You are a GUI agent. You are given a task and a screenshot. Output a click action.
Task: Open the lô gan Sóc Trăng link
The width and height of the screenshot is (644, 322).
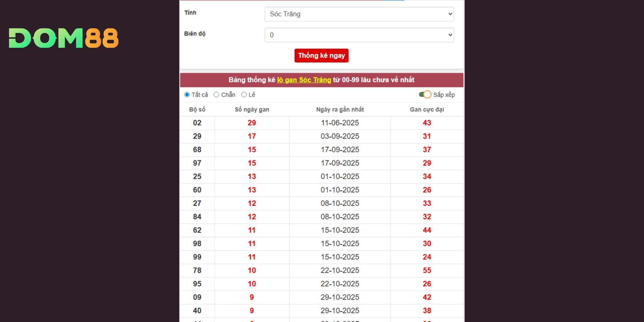click(304, 80)
